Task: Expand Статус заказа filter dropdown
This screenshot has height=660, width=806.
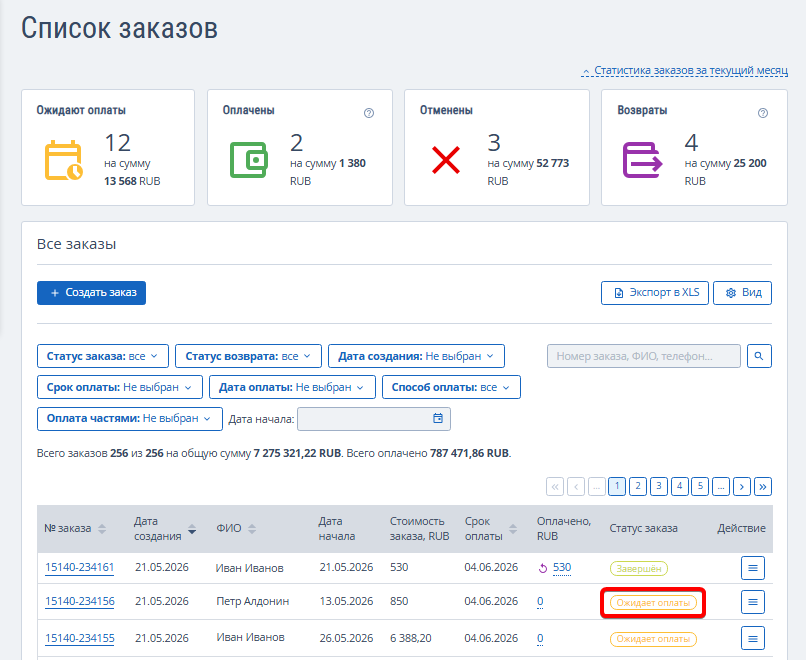Action: (x=103, y=356)
